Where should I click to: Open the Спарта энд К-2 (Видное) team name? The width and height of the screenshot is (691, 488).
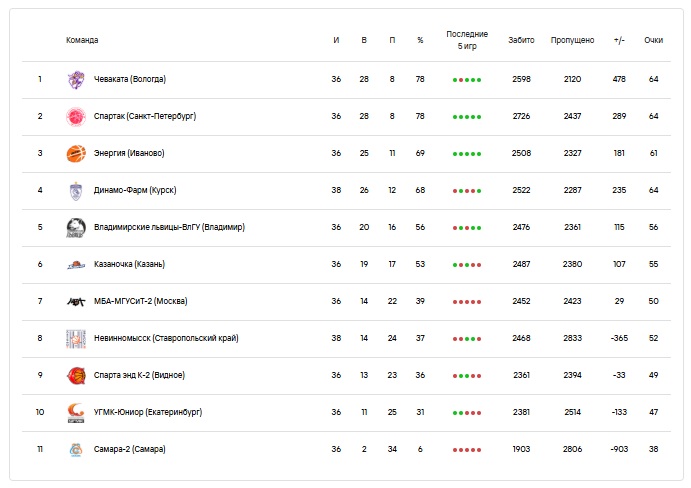point(139,376)
